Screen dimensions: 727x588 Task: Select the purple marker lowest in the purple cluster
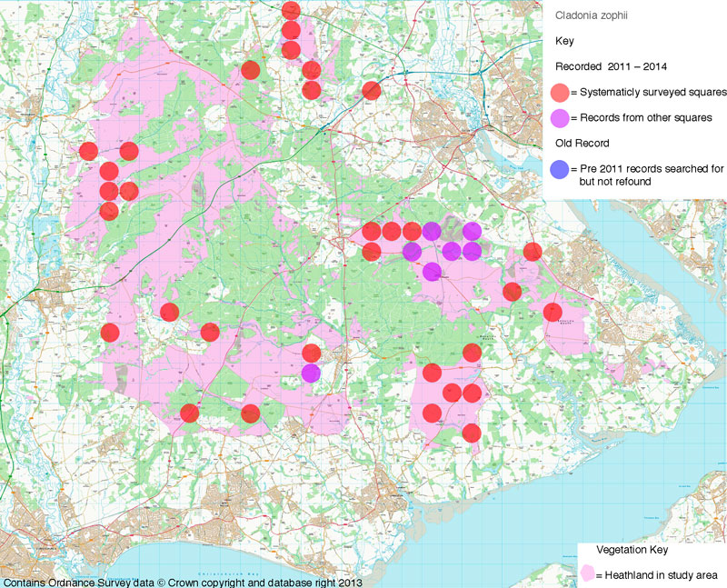pos(432,271)
